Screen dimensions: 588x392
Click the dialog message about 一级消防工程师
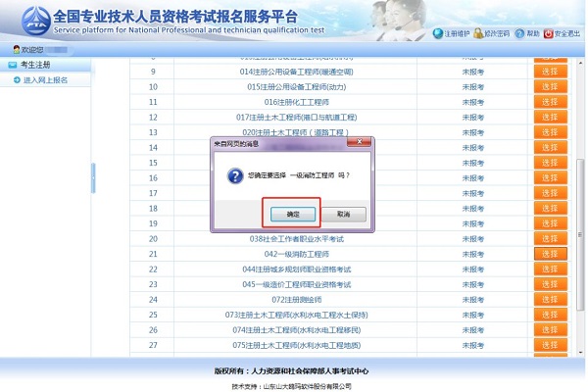298,175
